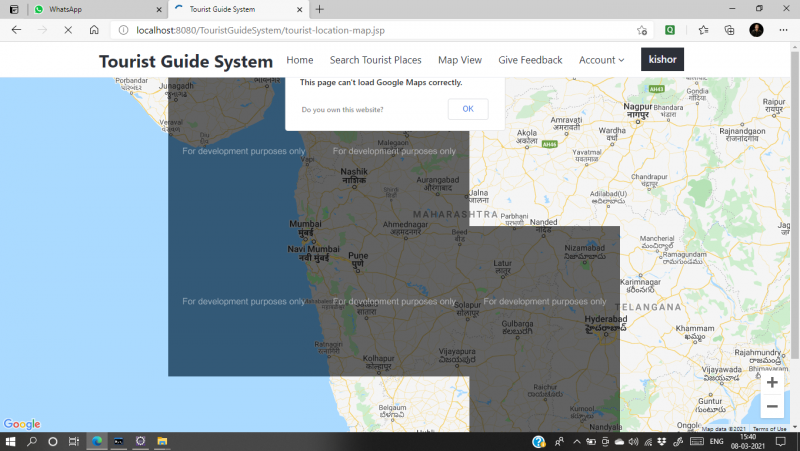Screen dimensions: 800x451
Task: Close the WhatsApp tab
Action: pyautogui.click(x=159, y=9)
